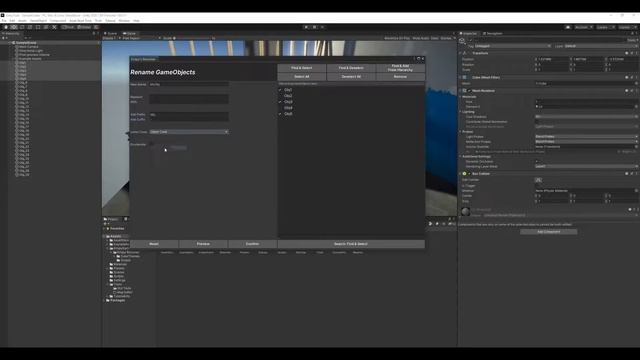Click Find & Deselect button
Image resolution: width=640 pixels, height=360 pixels.
click(x=351, y=68)
